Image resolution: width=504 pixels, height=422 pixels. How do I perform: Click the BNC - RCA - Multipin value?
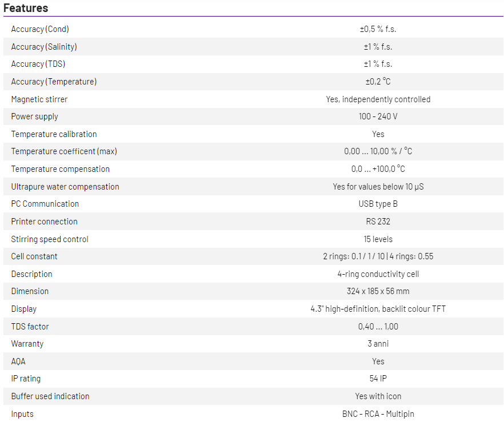[x=378, y=414]
